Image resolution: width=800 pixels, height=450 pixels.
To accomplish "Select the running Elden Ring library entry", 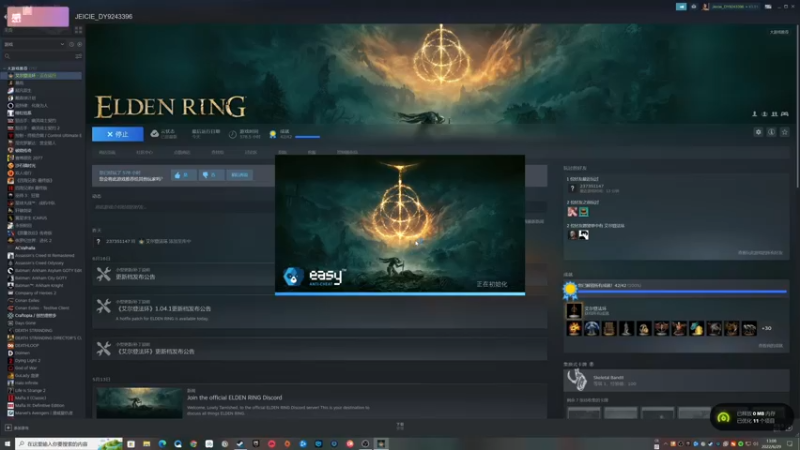I will (41, 76).
